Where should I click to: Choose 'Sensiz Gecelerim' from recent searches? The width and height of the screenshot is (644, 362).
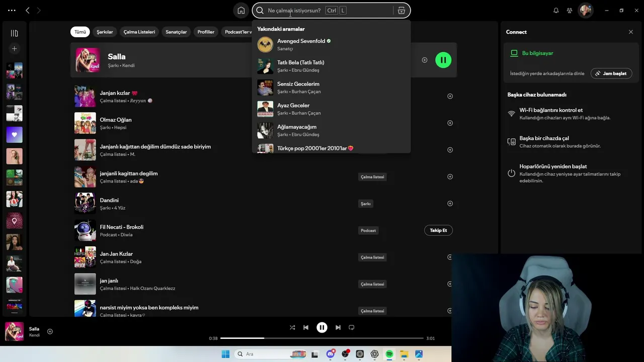[x=331, y=87]
